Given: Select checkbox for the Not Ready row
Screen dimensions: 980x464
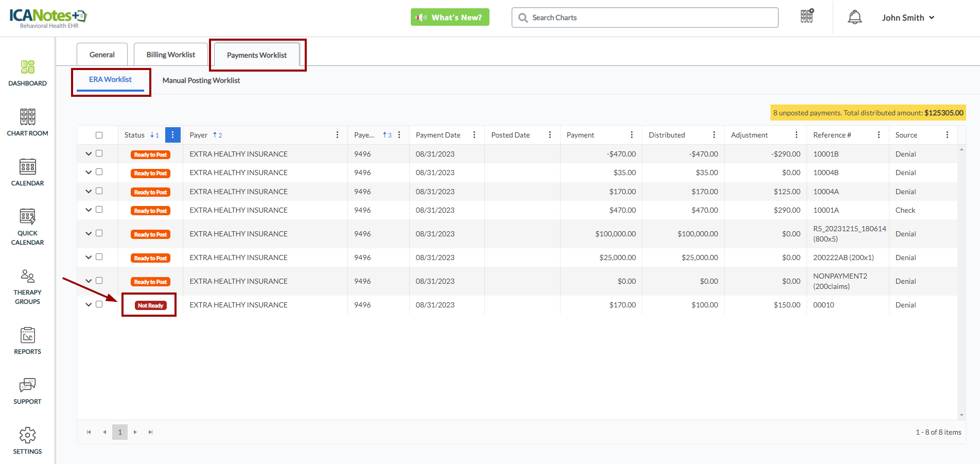Looking at the screenshot, I should click(99, 304).
